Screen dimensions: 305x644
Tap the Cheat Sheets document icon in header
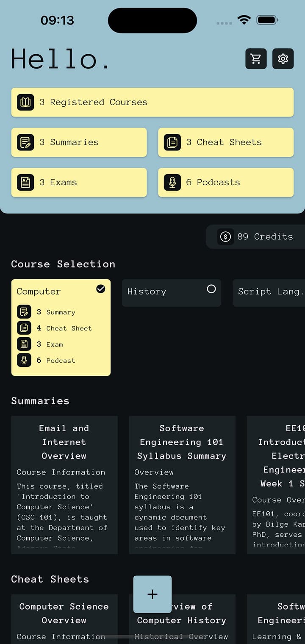[172, 142]
